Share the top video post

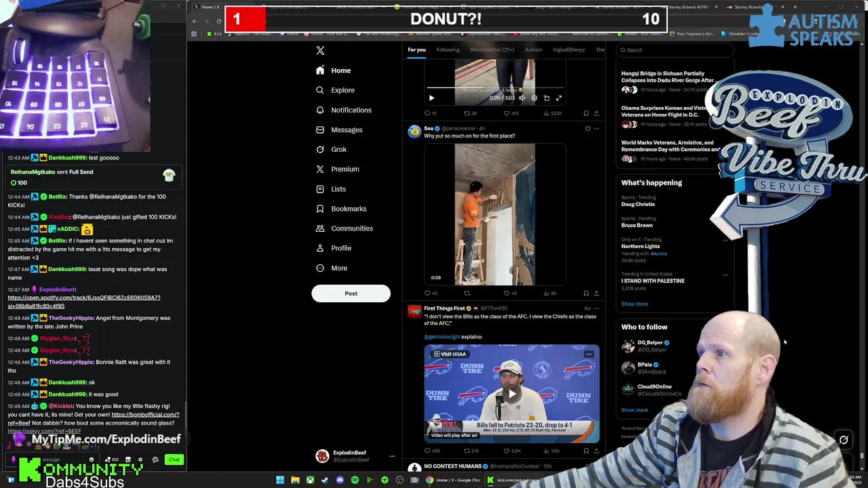596,113
